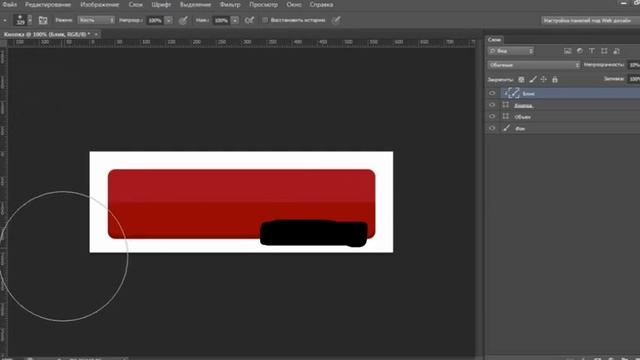Screen dimensions: 640x360
Task: Open the flow slider arrow next to Нажим
Action: (235, 20)
